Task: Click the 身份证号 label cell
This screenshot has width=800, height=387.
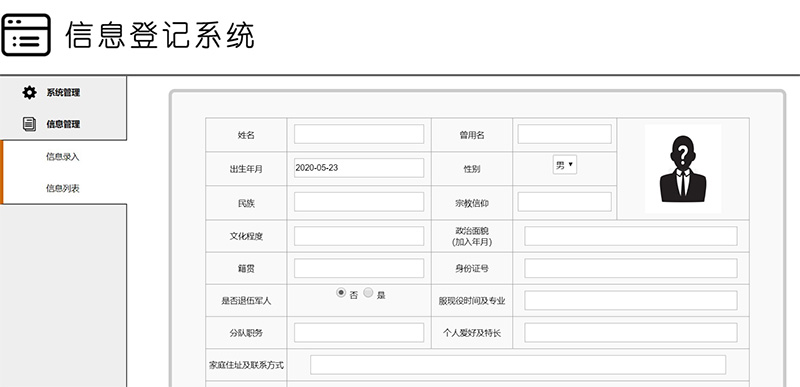Action: point(472,269)
